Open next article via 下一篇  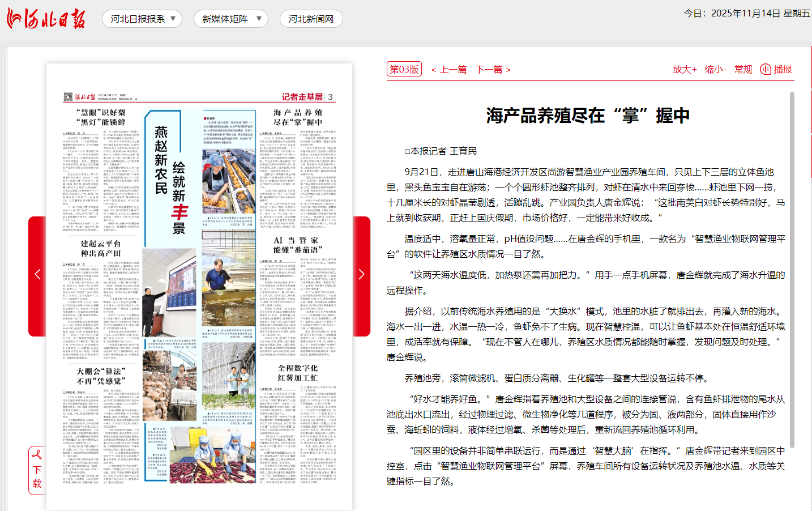coord(489,69)
